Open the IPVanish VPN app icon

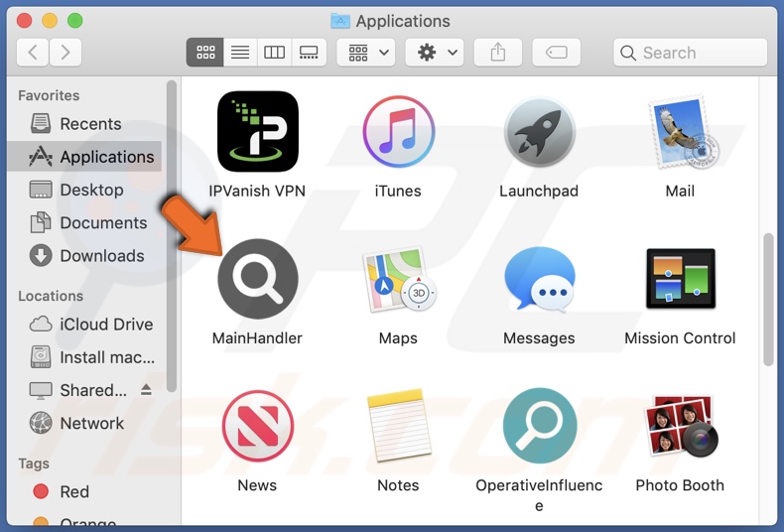[x=257, y=131]
